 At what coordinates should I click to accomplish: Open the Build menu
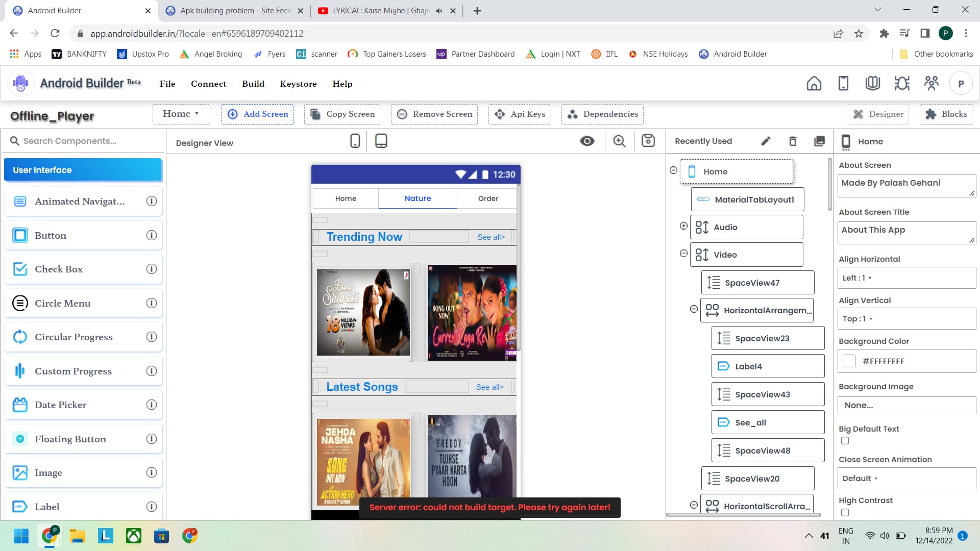pos(253,84)
